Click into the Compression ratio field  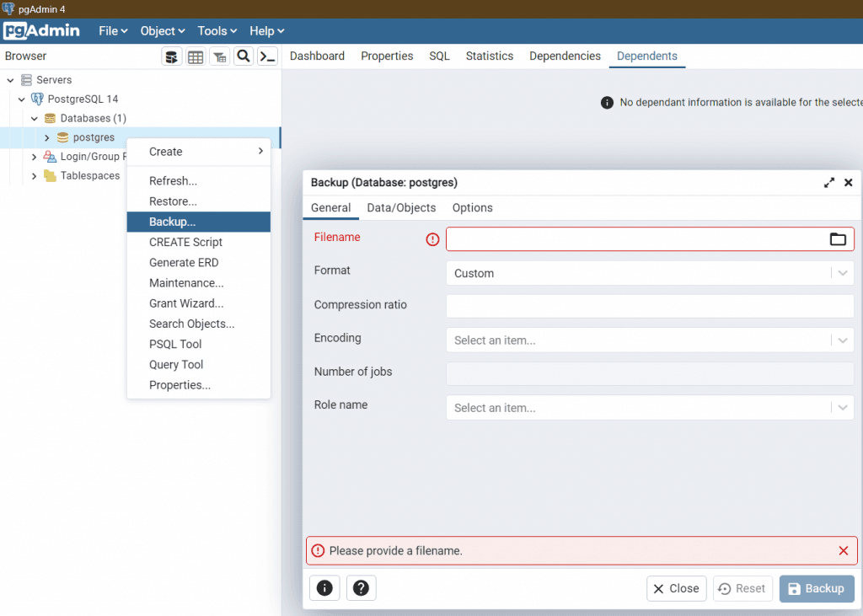point(649,306)
